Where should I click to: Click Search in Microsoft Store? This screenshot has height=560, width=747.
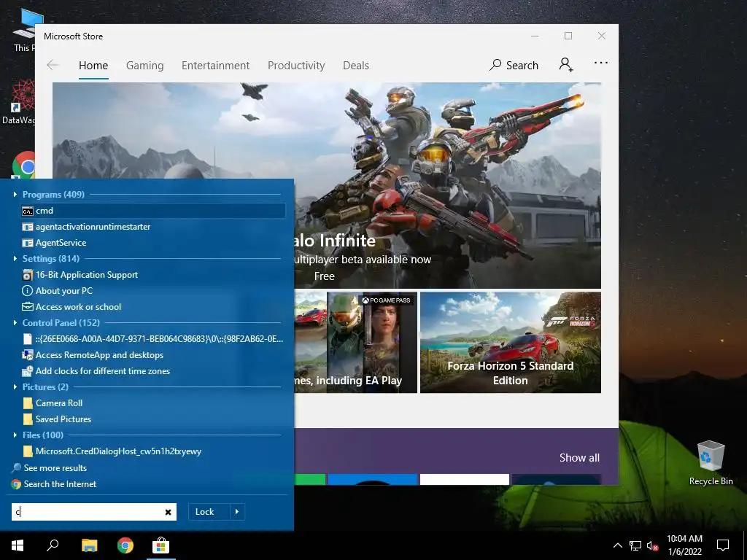click(x=514, y=65)
